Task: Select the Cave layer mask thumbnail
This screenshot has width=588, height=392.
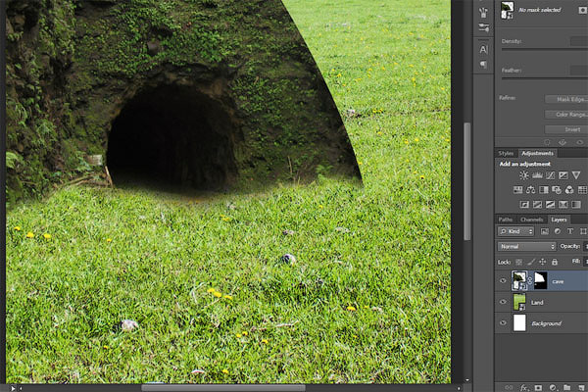Action: point(540,280)
